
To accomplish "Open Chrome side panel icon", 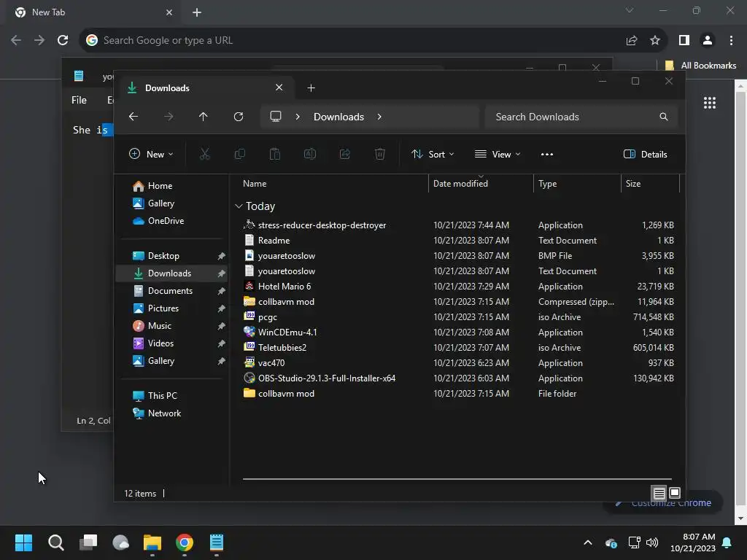I will (684, 41).
